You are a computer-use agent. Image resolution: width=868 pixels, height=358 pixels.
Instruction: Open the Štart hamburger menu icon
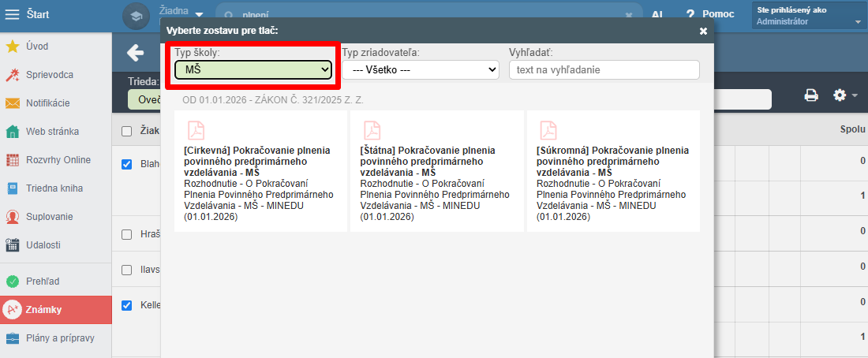12,14
